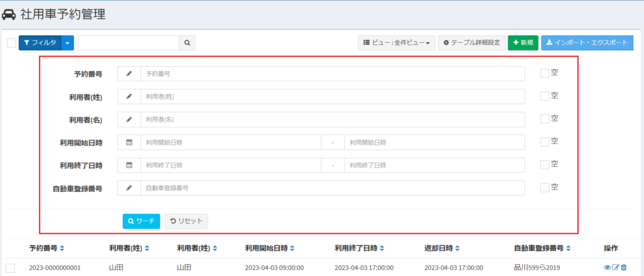View the record with the eye icon
Image resolution: width=644 pixels, height=276 pixels.
608,267
